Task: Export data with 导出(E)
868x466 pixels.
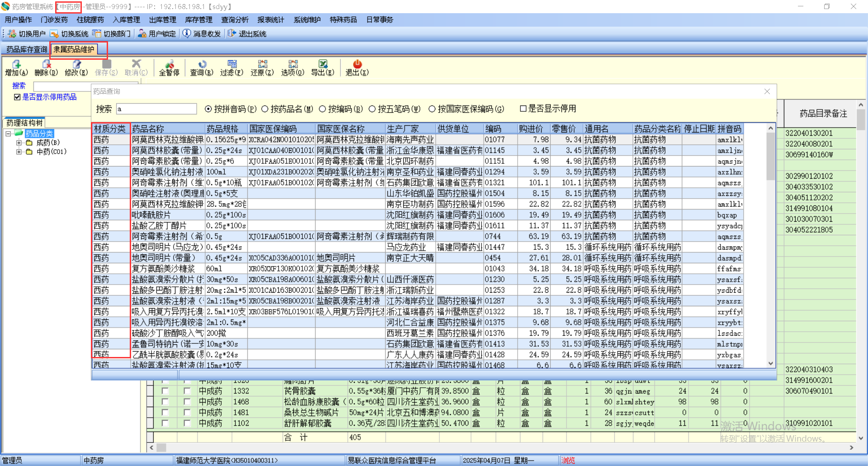Action: (323, 68)
